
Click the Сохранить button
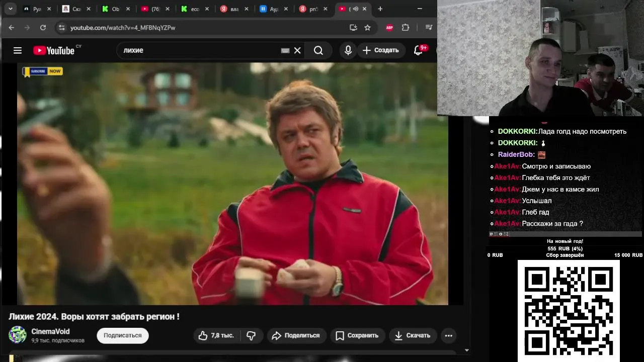[357, 335]
